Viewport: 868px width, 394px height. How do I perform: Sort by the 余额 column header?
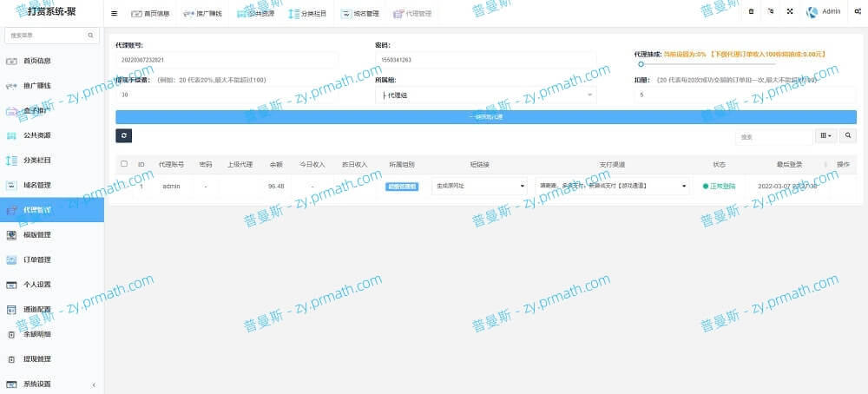(275, 164)
